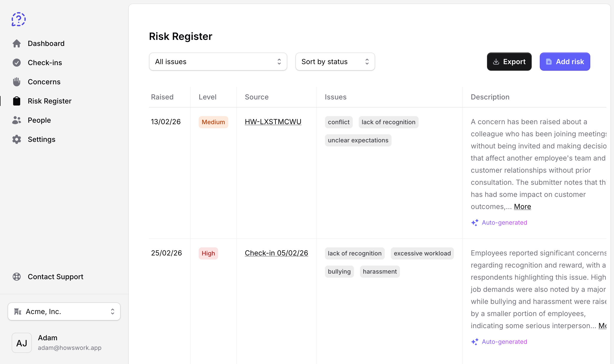
Task: Expand the Acme, Inc. organization selector
Action: (64, 311)
